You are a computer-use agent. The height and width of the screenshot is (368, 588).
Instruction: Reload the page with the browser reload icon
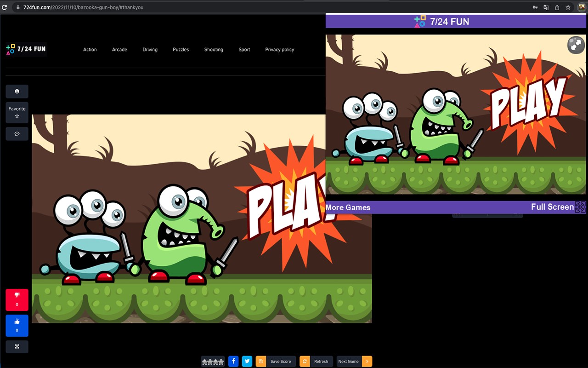point(5,7)
